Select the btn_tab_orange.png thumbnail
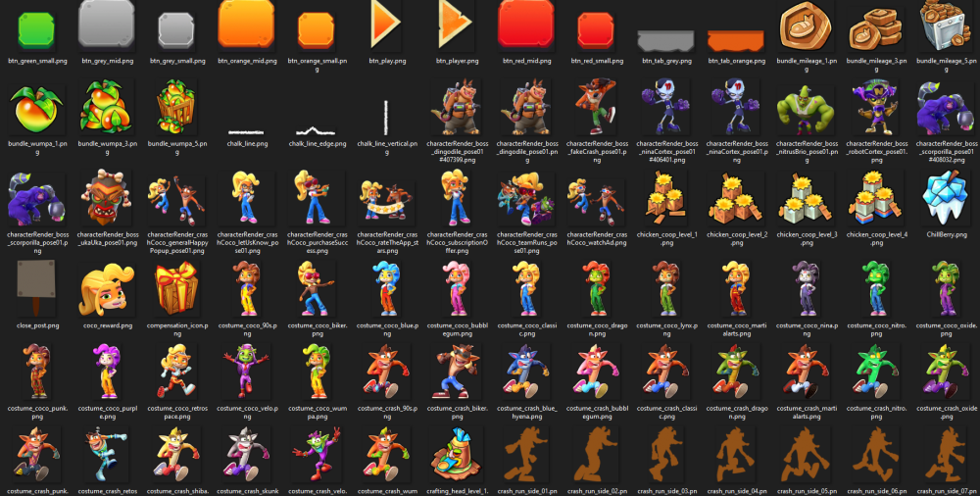The width and height of the screenshot is (980, 496). pyautogui.click(x=736, y=40)
